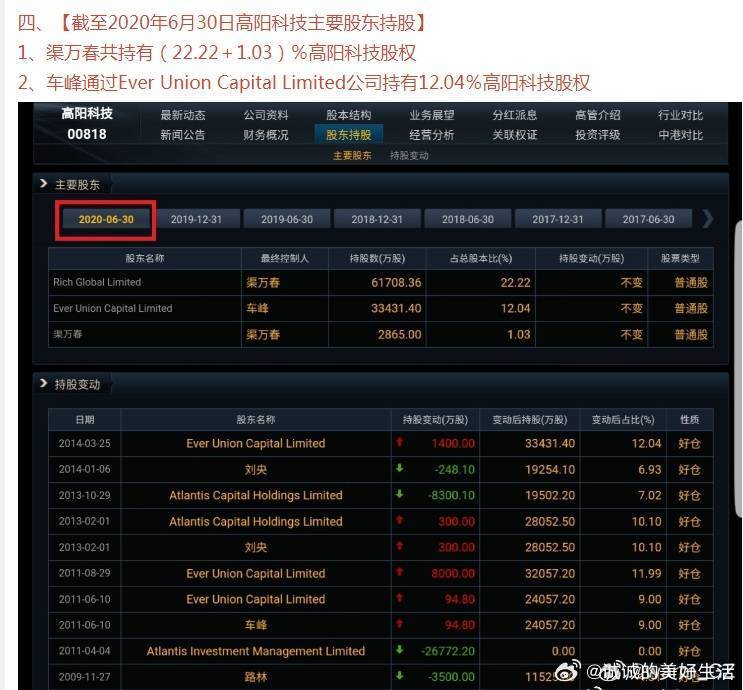Click 路林 in the 2009-11-27 row
The height and width of the screenshot is (690, 743).
pyautogui.click(x=256, y=677)
